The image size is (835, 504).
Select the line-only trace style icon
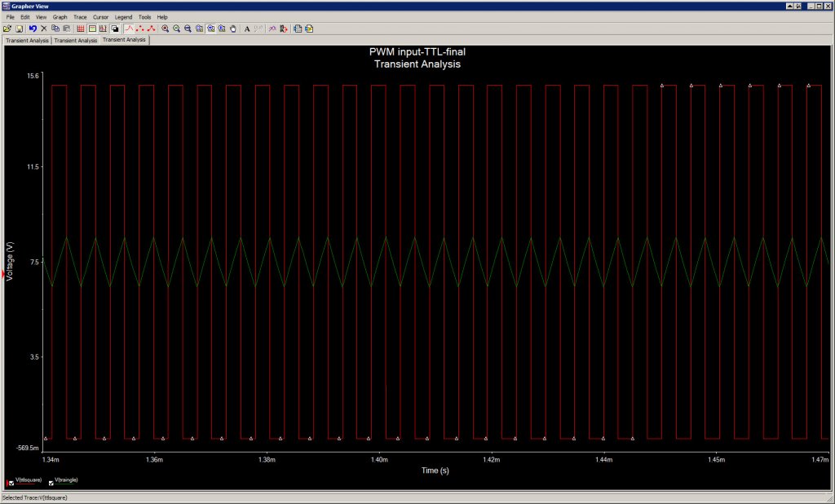(x=129, y=29)
